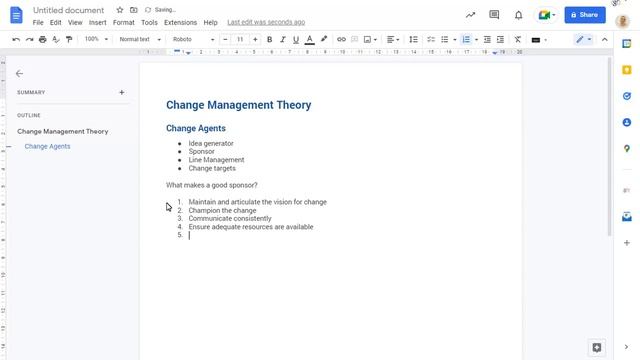Open the Tools menu

coord(149,22)
